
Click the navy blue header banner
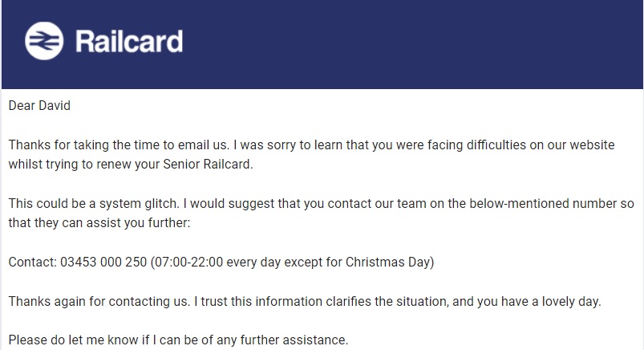[x=401, y=44]
